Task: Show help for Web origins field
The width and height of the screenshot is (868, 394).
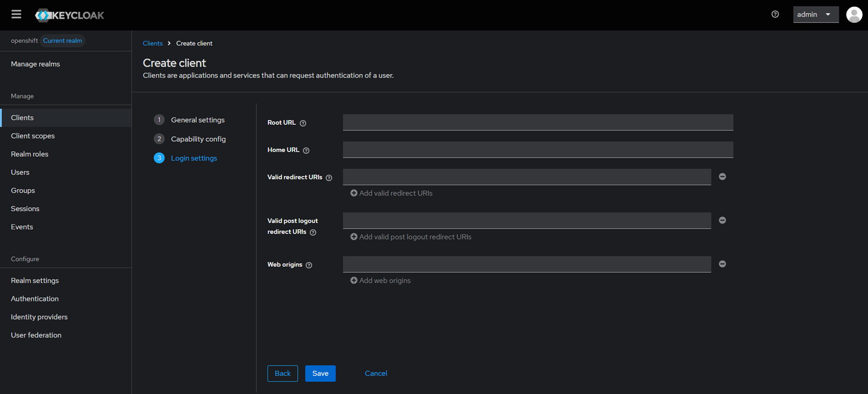Action: click(309, 265)
